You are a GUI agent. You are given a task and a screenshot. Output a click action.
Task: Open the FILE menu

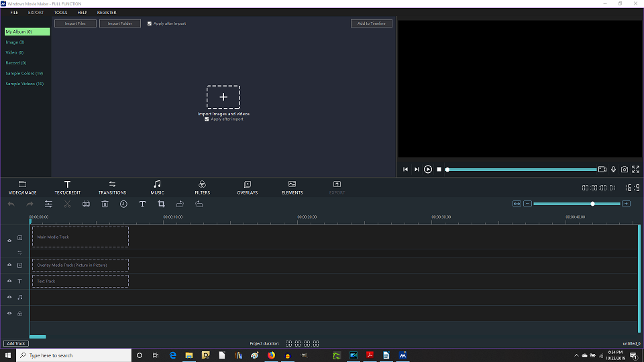pos(14,12)
